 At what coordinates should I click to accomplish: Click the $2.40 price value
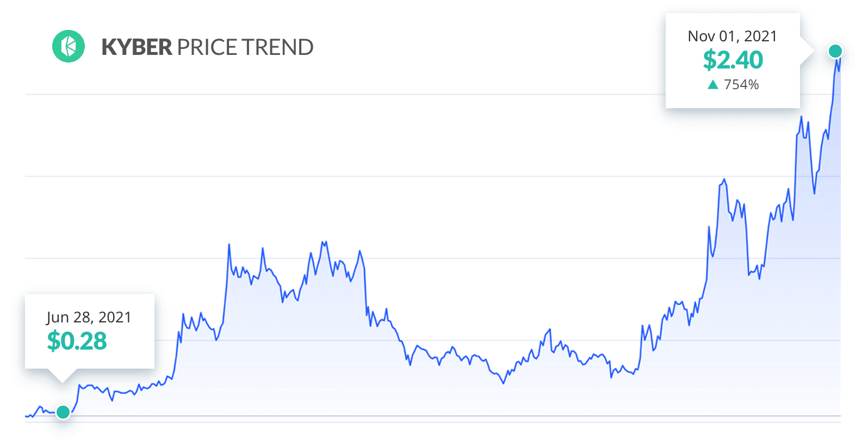[x=733, y=60]
